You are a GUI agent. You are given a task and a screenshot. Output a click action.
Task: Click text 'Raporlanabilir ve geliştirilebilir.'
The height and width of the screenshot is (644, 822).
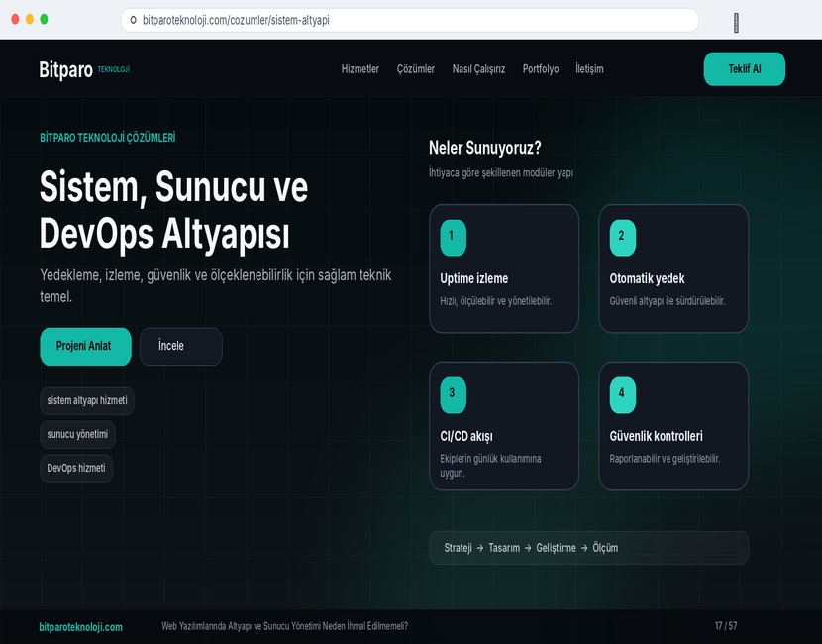tap(665, 459)
